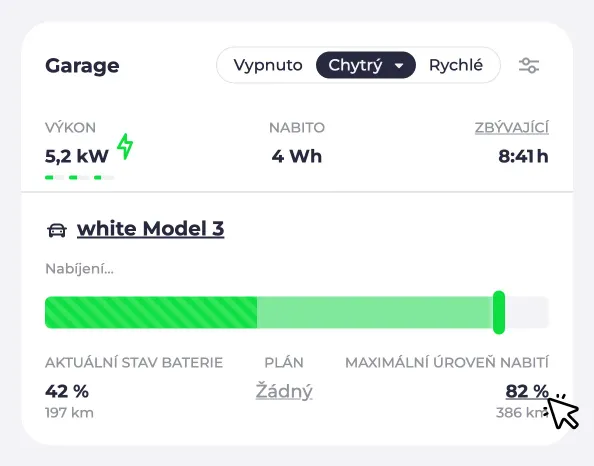Expand the Chytrý mode dropdown arrow

399,66
